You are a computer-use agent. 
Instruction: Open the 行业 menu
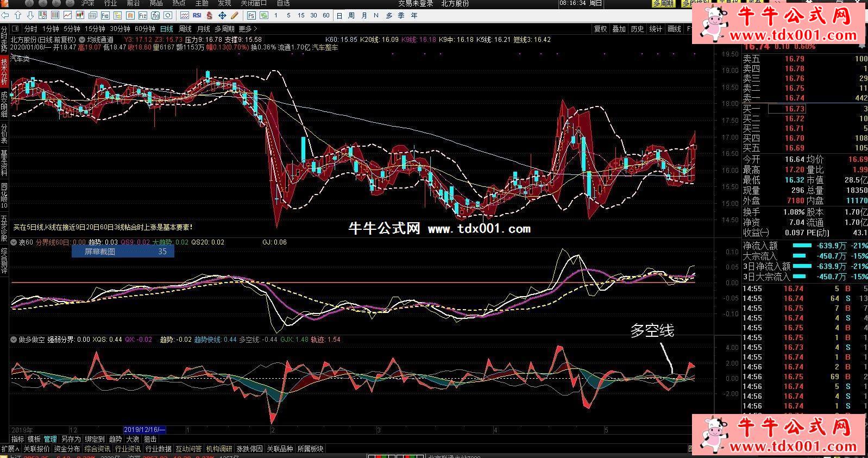coord(110,3)
